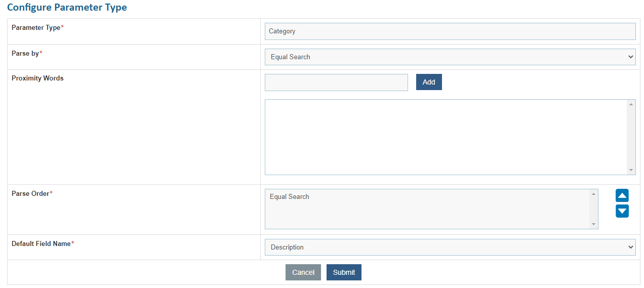Screen dimensions: 644x288
Task: Focus the Proximity Words text input
Action: (336, 83)
